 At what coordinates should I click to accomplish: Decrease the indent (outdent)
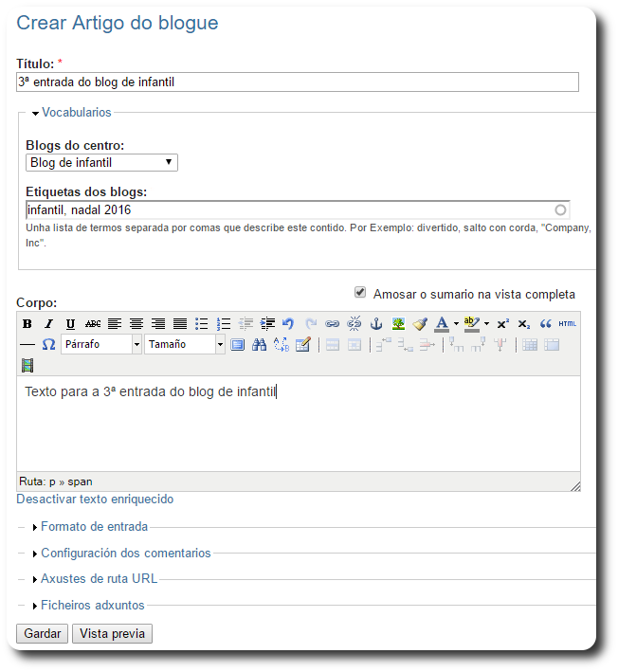pyautogui.click(x=245, y=323)
